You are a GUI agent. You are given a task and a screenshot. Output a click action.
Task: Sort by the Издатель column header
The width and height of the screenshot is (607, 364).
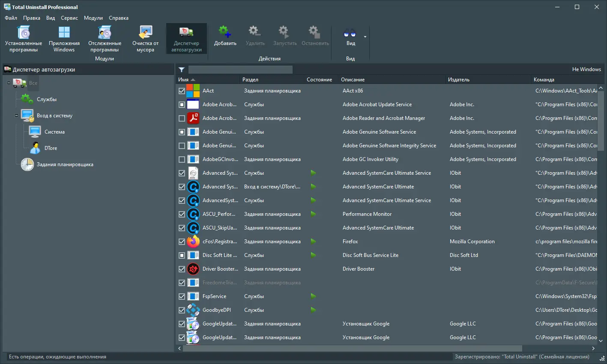coord(488,80)
